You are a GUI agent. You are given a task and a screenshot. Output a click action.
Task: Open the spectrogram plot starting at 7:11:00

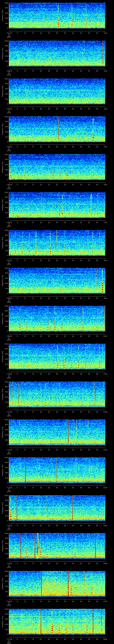click(x=57, y=394)
